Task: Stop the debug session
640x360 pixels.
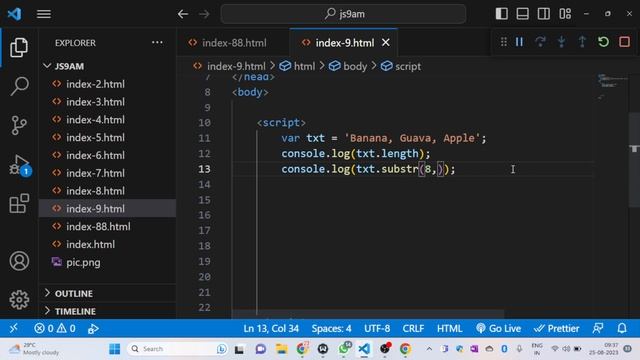Action: pyautogui.click(x=624, y=42)
